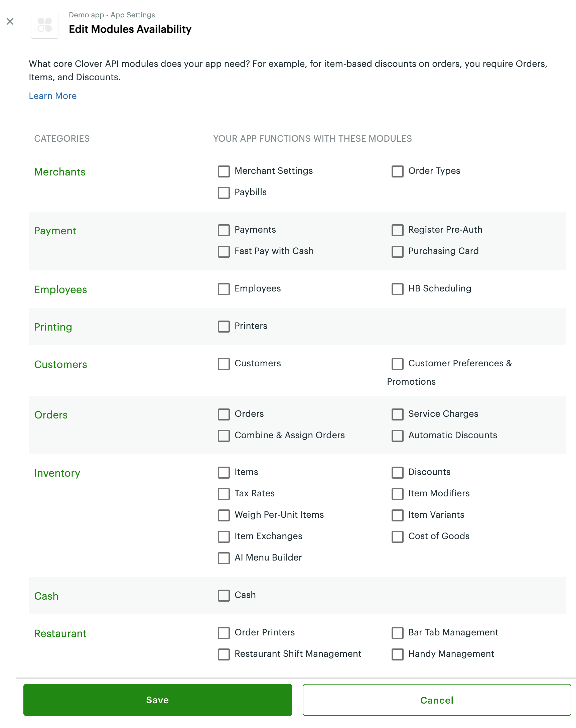Enable the Automatic Discounts module
This screenshot has width=576, height=728.
coord(397,436)
